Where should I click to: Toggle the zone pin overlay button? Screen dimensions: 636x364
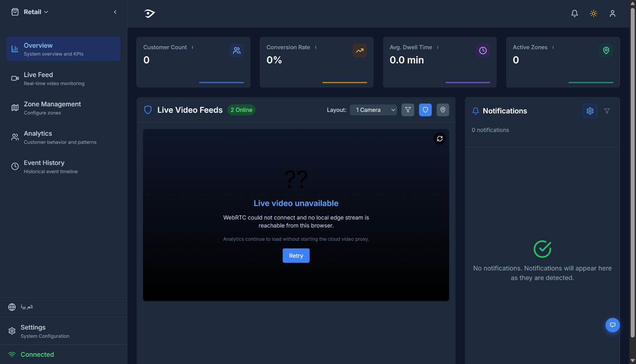(443, 110)
